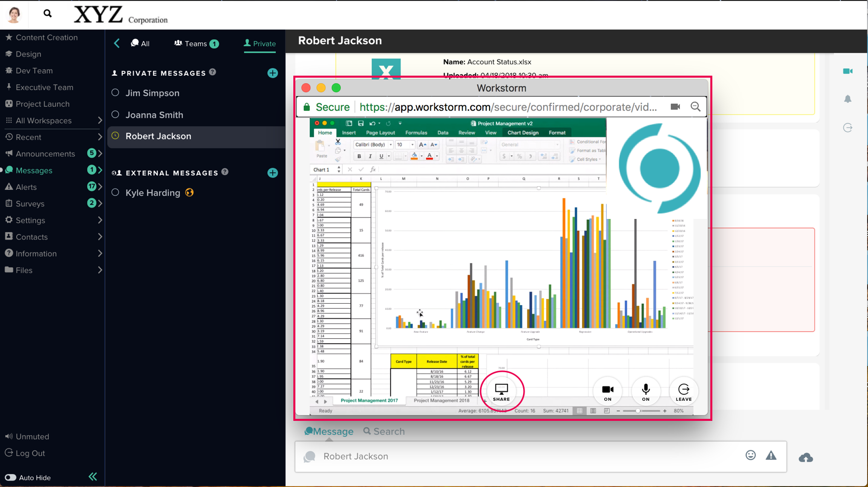Click zoom magnifier in Workstorm address bar
868x487 pixels.
695,107
